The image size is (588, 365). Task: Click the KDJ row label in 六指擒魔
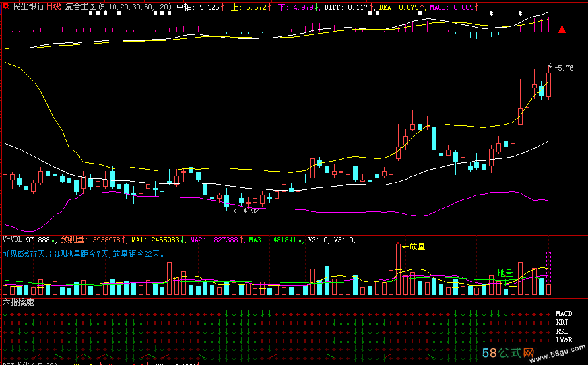tap(562, 322)
